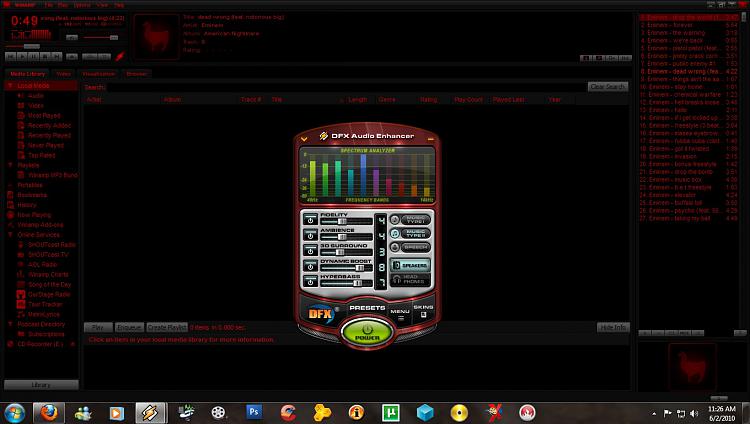
Task: Select Speech mode in DFX
Action: pos(410,247)
